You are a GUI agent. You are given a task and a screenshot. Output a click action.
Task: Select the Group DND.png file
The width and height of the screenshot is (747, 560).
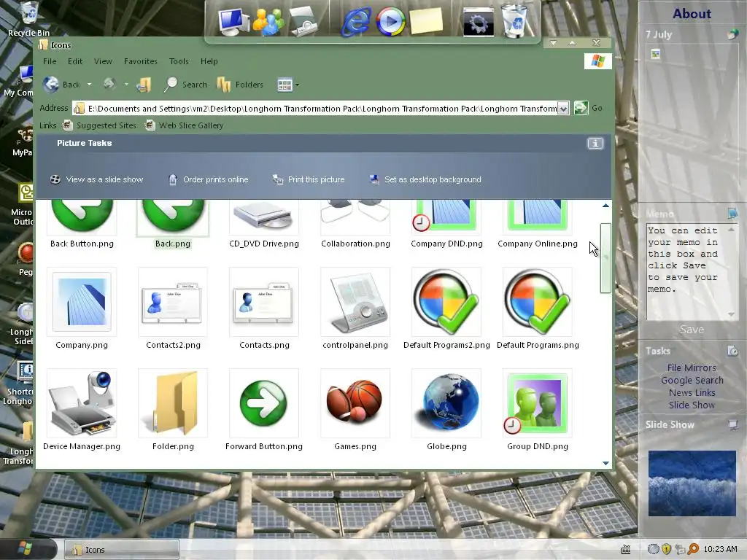tap(538, 410)
